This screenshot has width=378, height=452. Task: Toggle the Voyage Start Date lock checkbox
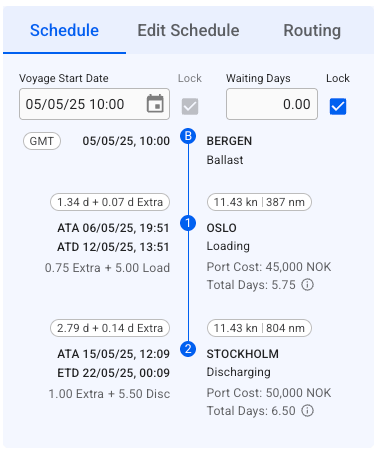coord(190,107)
